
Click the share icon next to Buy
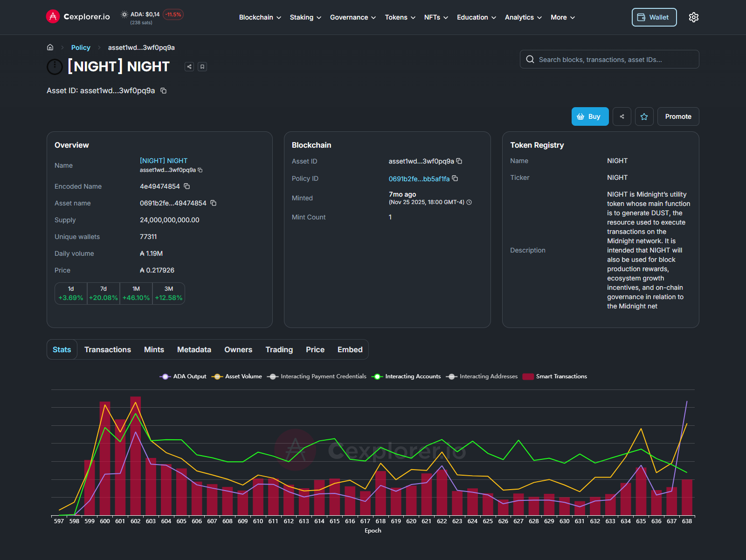[x=622, y=116]
